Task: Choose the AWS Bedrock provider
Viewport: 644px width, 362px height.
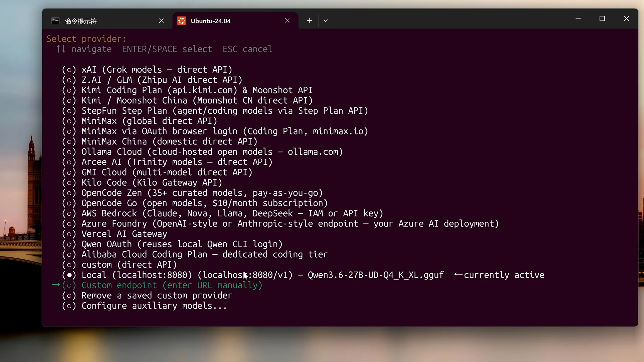Action: [x=222, y=213]
